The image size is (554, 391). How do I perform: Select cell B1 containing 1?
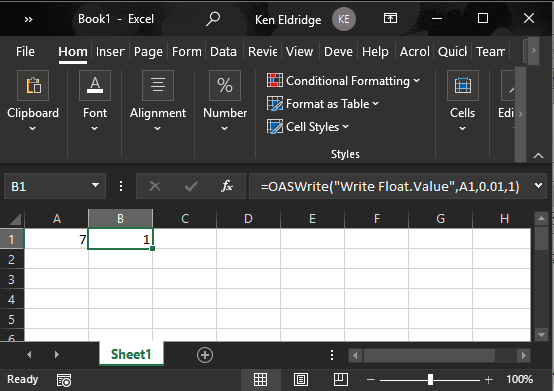[120, 239]
